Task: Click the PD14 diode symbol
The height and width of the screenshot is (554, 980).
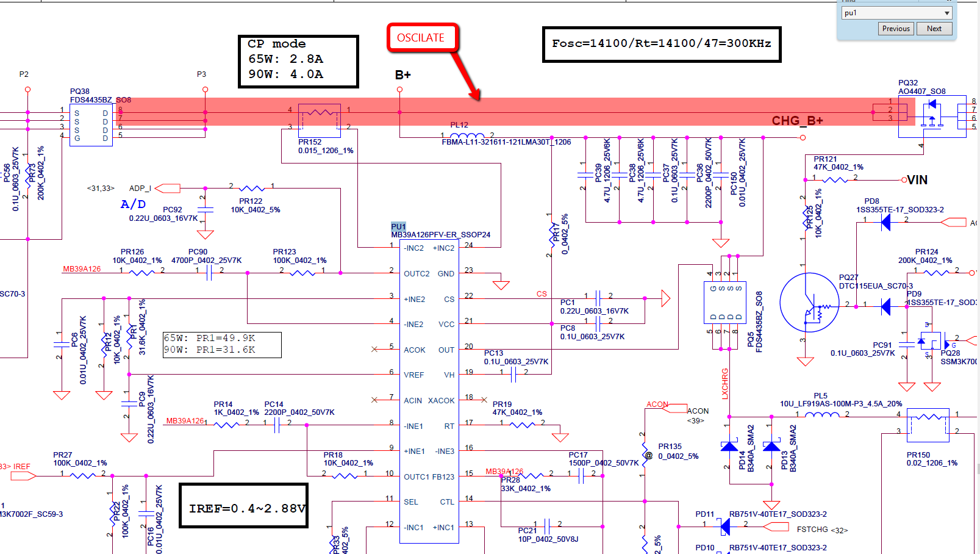Action: (x=729, y=447)
